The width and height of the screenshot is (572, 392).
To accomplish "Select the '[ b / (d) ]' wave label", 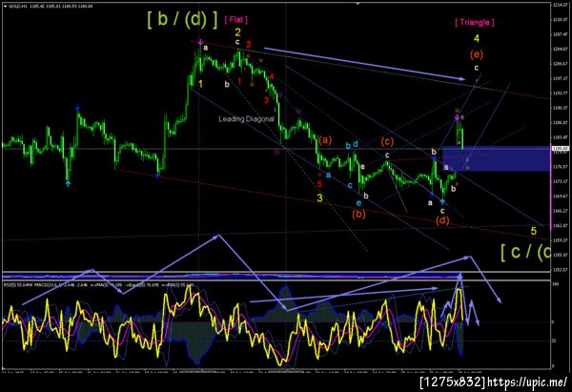I will pos(183,19).
